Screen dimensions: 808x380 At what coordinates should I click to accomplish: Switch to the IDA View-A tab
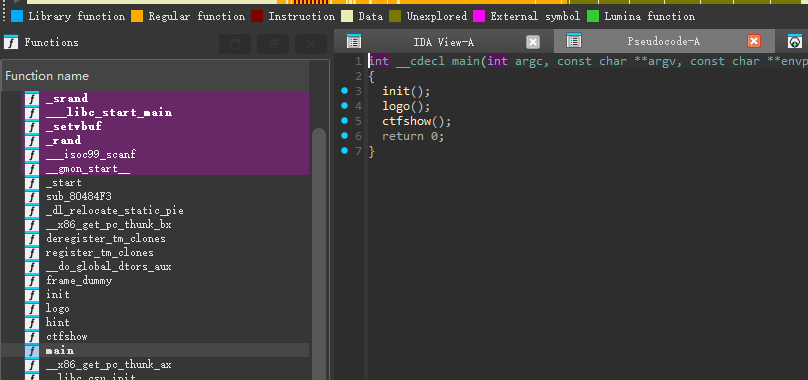click(x=443, y=42)
